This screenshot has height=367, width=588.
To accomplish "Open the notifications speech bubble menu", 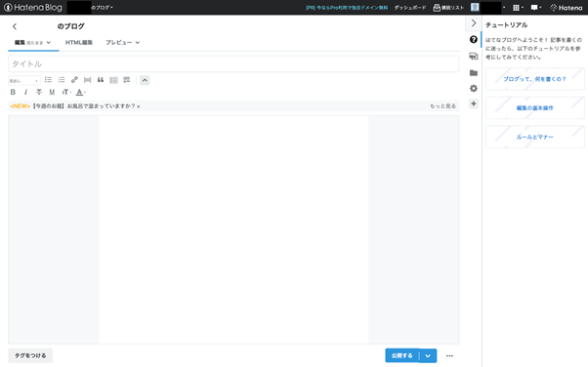I will (536, 8).
